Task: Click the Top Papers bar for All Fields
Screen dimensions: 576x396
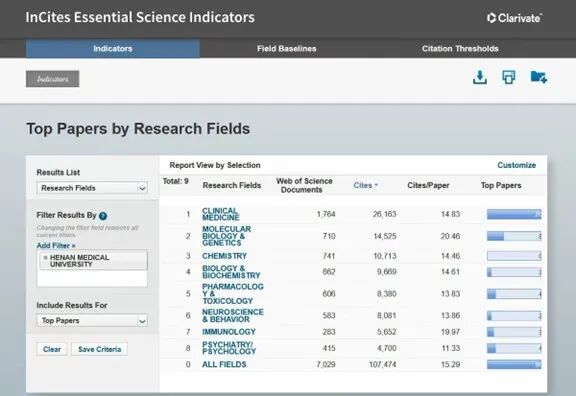Action: coord(514,364)
